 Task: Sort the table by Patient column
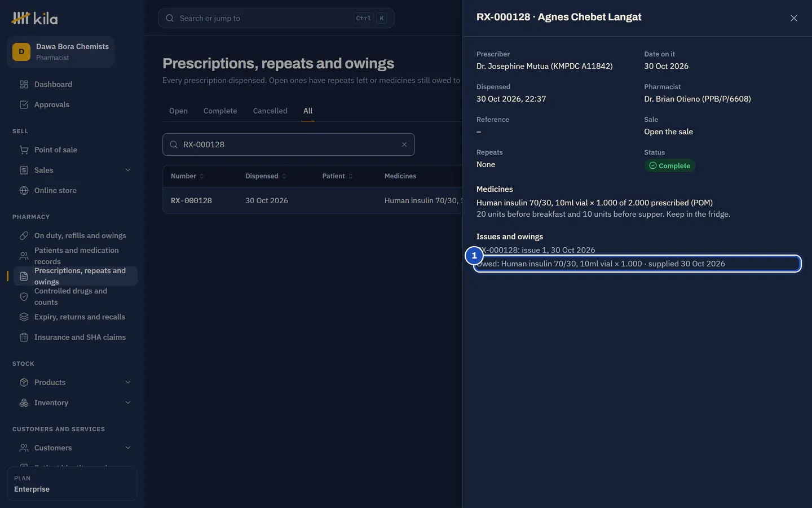[338, 176]
